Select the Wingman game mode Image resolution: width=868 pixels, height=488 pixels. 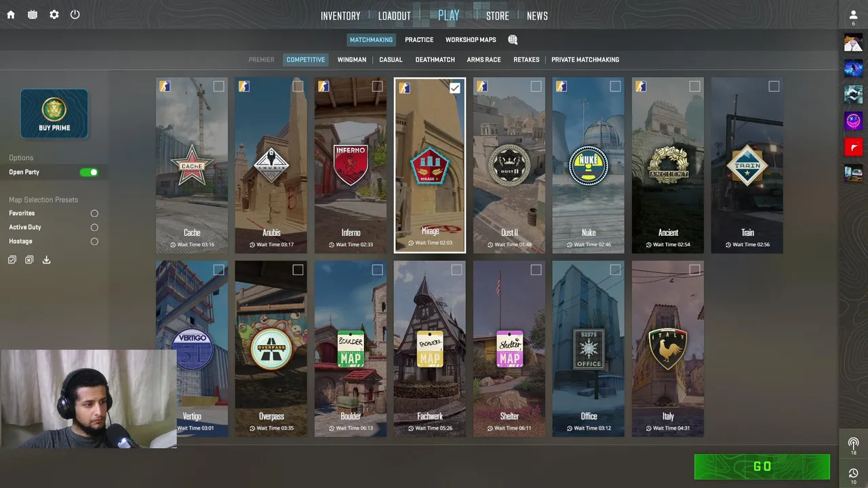point(352,60)
